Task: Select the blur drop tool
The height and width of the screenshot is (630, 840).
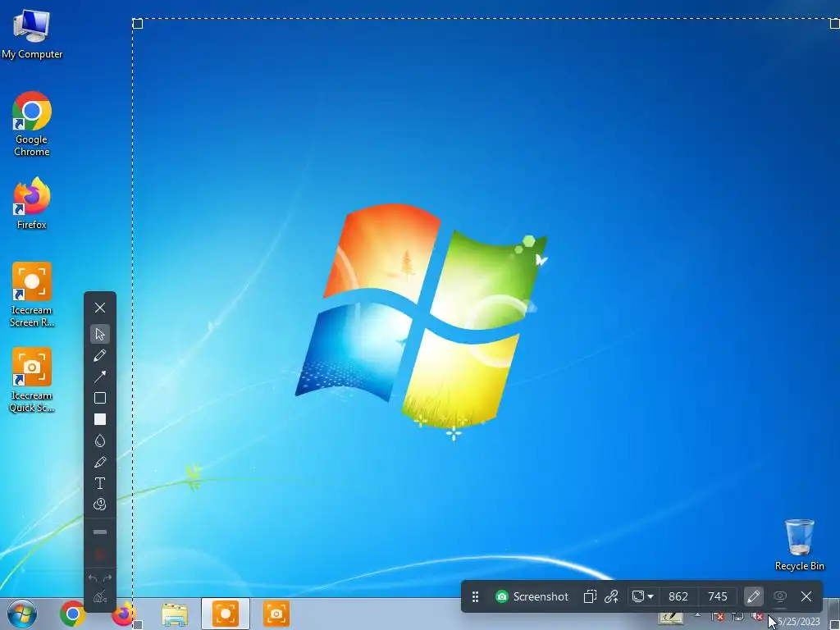Action: (99, 441)
